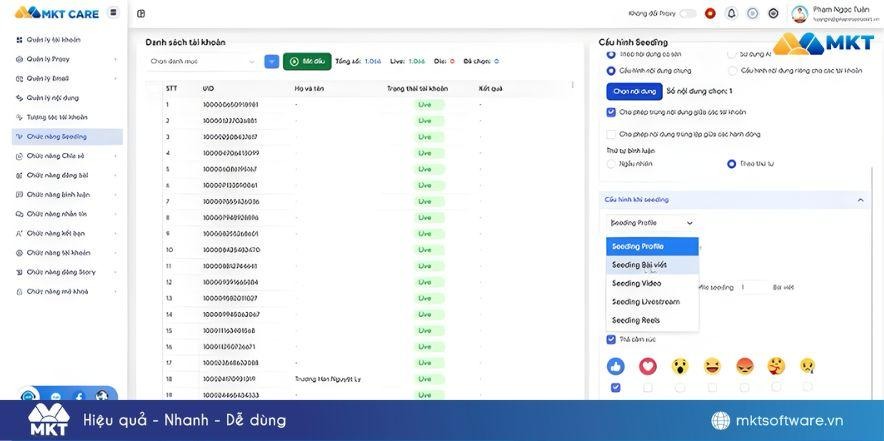The image size is (884, 441).
Task: Click the Haha laughing reaction icon
Action: (x=712, y=366)
